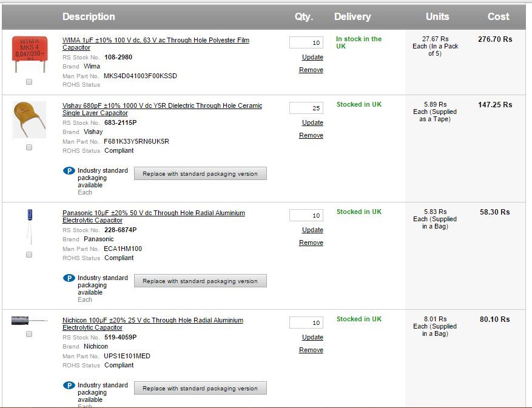The image size is (532, 408).
Task: Click the Description column header
Action: [x=89, y=16]
